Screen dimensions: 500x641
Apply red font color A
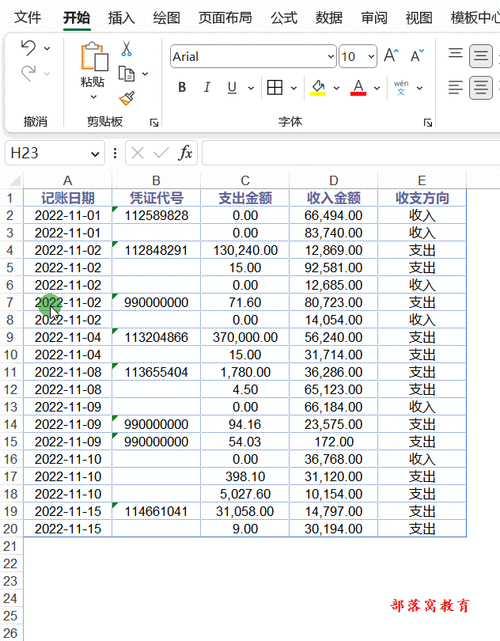pyautogui.click(x=358, y=87)
